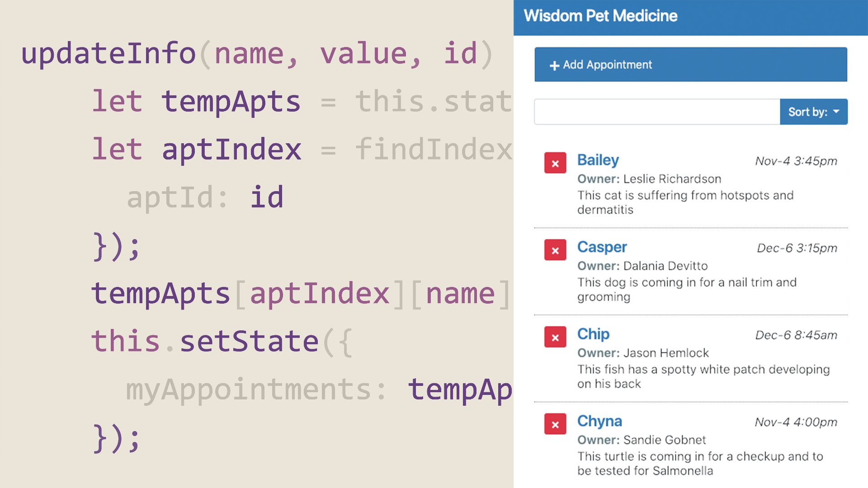Click owner Dalania Devitto text
Image resolution: width=868 pixels, height=488 pixels.
(665, 266)
